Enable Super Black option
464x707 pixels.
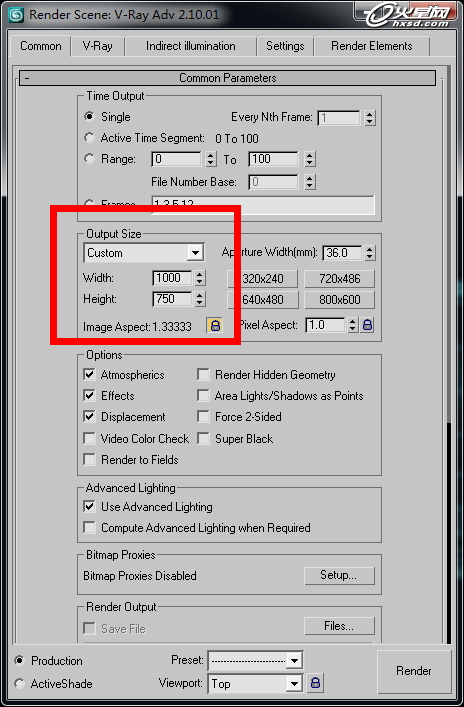tap(203, 438)
